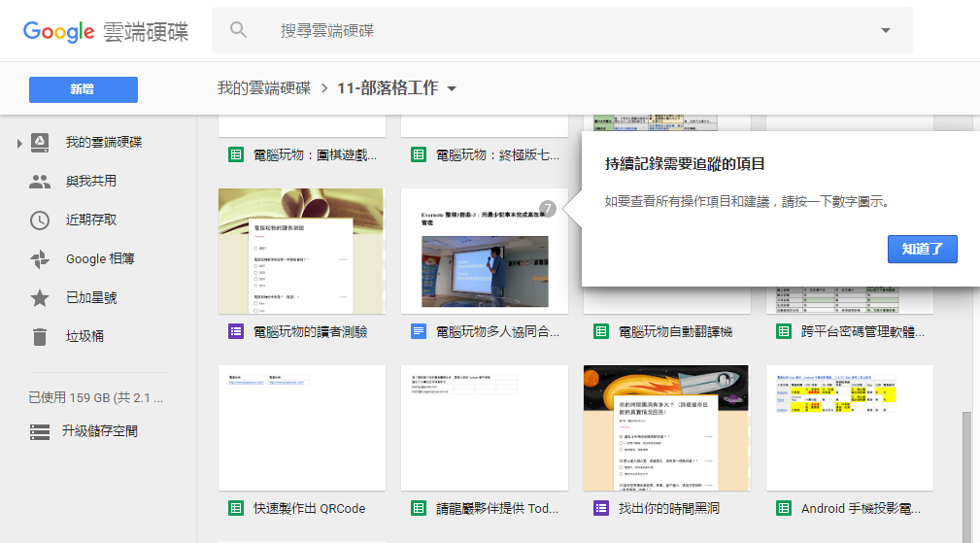
Task: Click the Google logo
Action: click(58, 31)
